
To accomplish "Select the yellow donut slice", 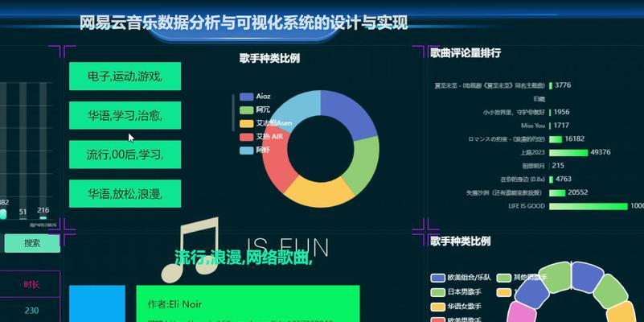I will pyautogui.click(x=318, y=193).
